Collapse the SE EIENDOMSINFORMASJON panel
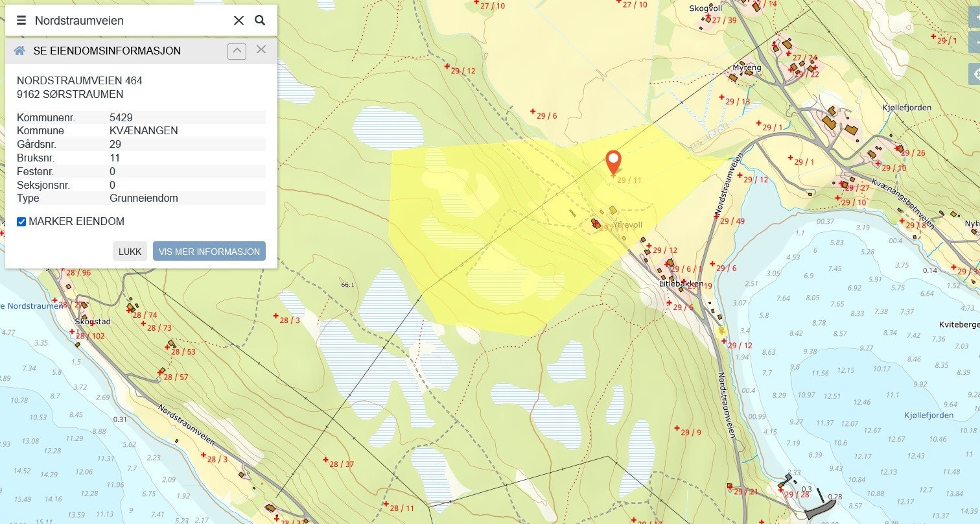This screenshot has width=980, height=524. point(237,51)
